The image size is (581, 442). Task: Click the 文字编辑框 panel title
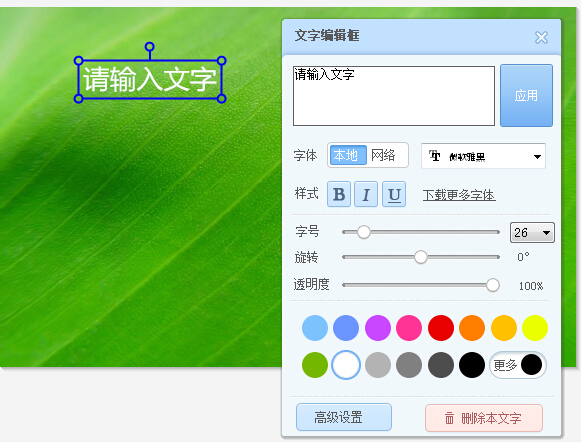click(327, 35)
